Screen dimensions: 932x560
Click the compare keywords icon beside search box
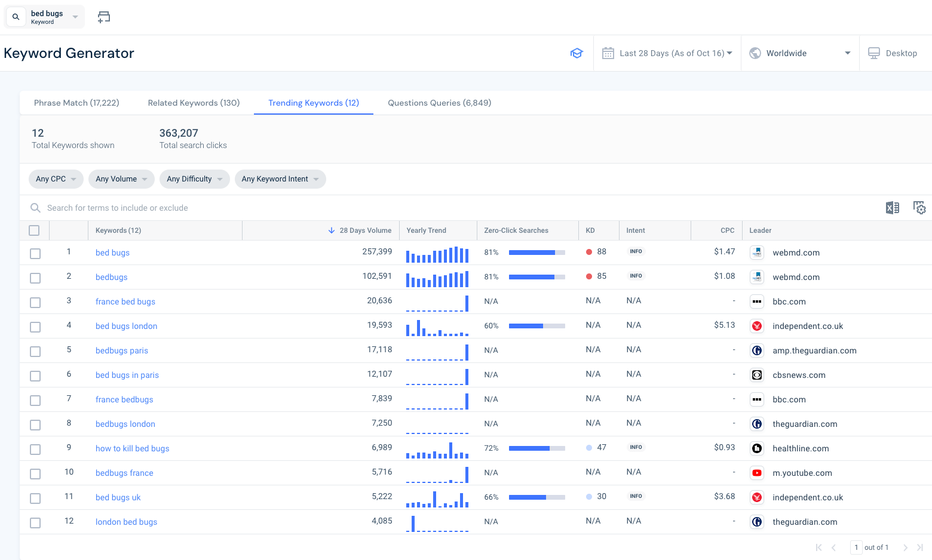104,17
